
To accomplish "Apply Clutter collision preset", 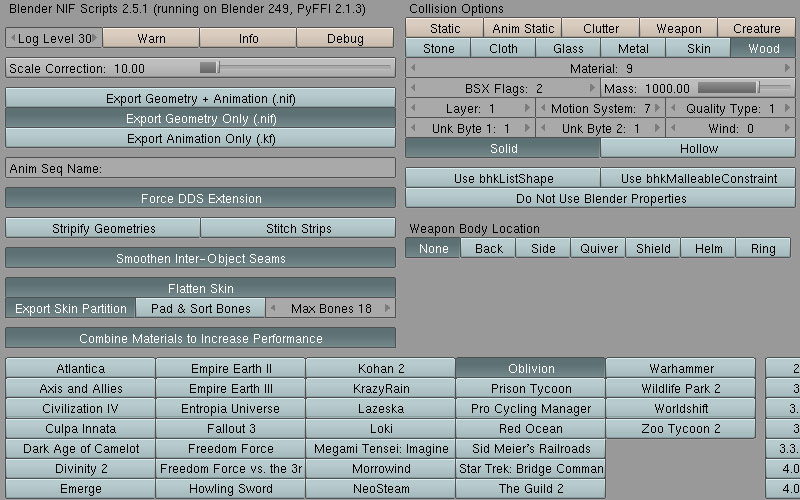I will tap(601, 28).
